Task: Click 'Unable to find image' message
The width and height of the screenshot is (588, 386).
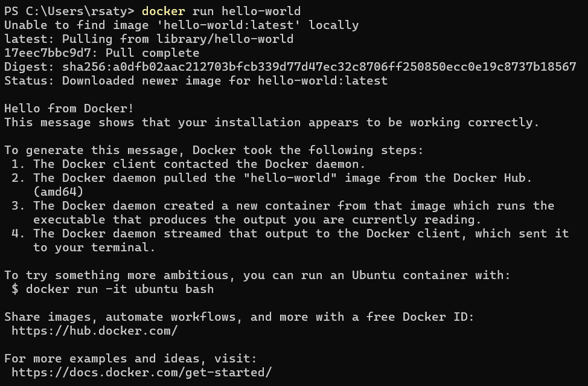Action: [182, 25]
